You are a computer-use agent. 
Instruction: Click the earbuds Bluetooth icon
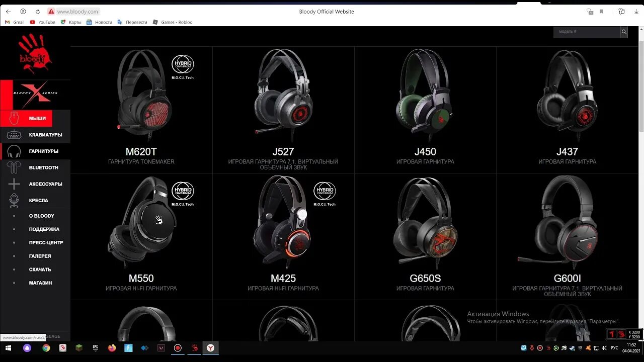pyautogui.click(x=14, y=167)
